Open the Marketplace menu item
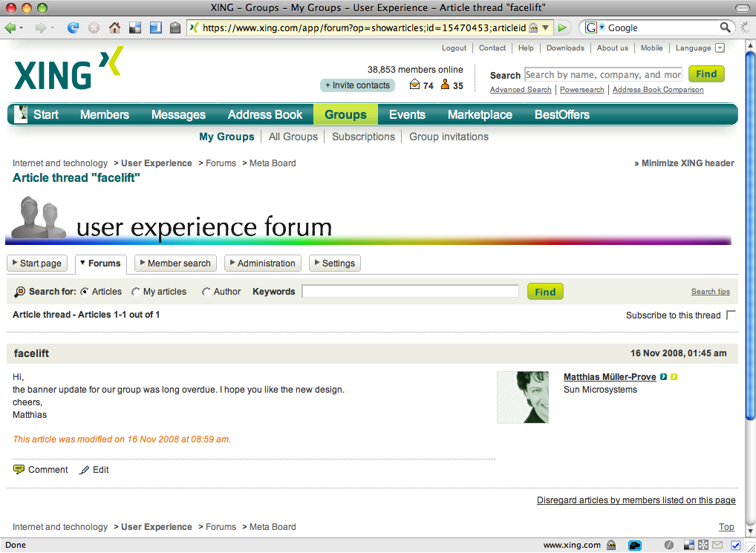 point(480,114)
